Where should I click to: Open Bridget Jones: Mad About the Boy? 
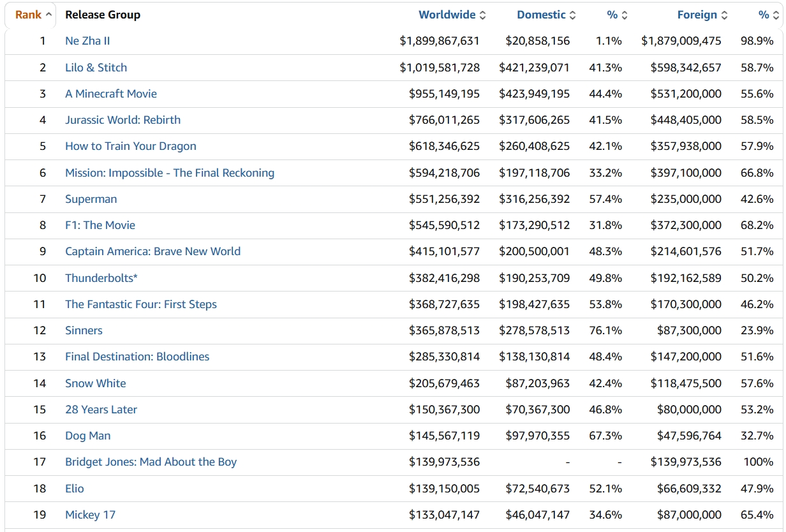point(151,462)
